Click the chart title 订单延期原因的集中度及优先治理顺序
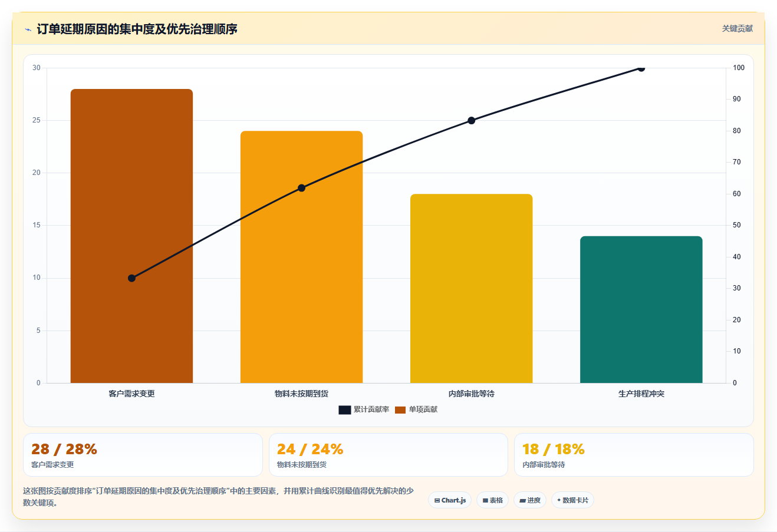777x532 pixels. tap(137, 29)
